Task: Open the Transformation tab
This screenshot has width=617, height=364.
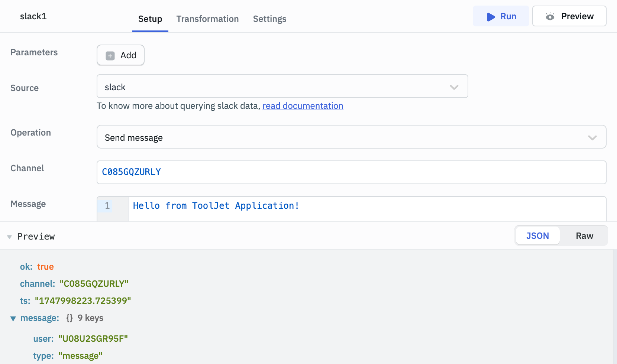Action: (x=208, y=19)
